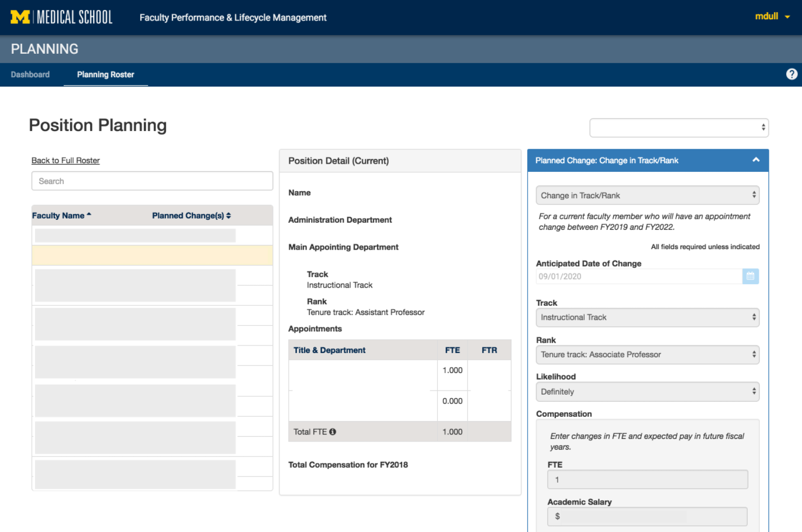This screenshot has height=532, width=802.
Task: Click the Michigan M logo
Action: click(20, 17)
